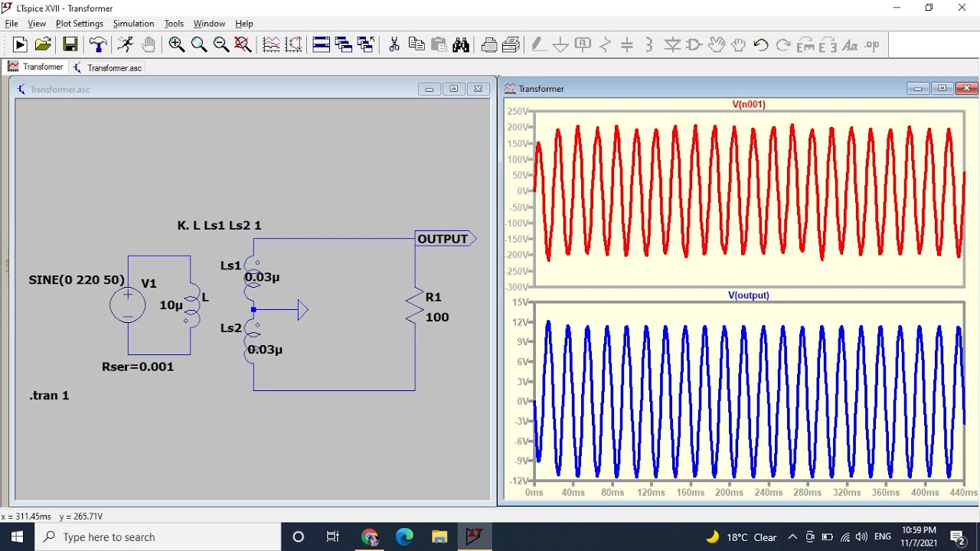The width and height of the screenshot is (980, 551).
Task: Click the Redo arrow icon
Action: coord(783,44)
